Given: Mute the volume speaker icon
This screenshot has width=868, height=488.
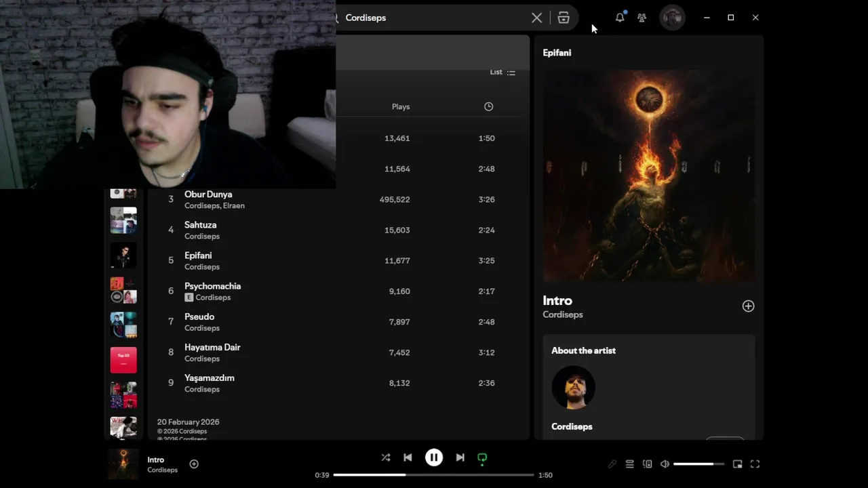Looking at the screenshot, I should pos(665,464).
